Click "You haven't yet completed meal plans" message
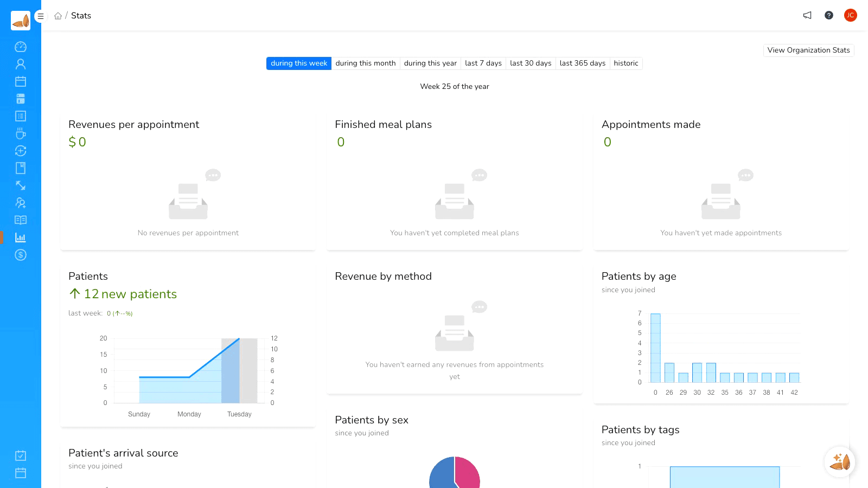This screenshot has width=868, height=488. point(455,233)
